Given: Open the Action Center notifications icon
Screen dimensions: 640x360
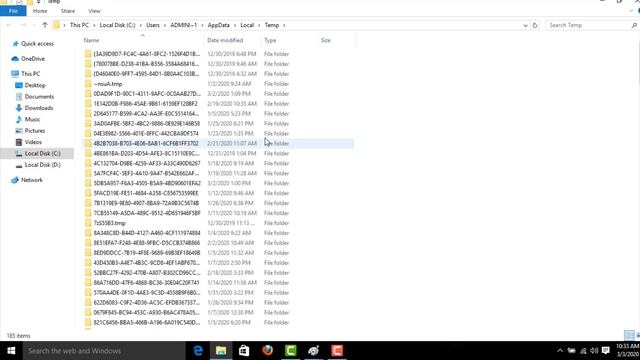Looking at the screenshot, I should click(x=606, y=351).
